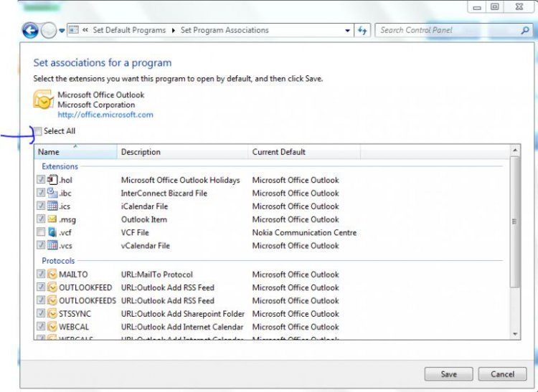Click the Microsoft Office Outlook program icon
The width and height of the screenshot is (538, 392).
coord(43,100)
